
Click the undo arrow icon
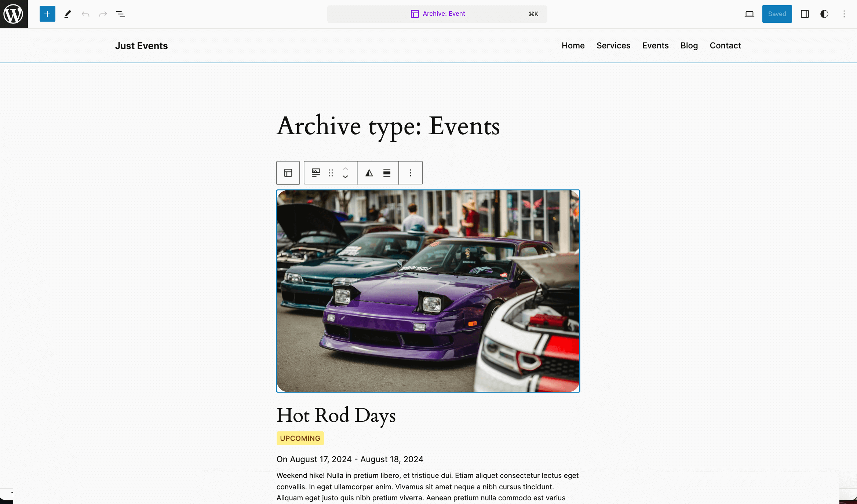(x=85, y=13)
